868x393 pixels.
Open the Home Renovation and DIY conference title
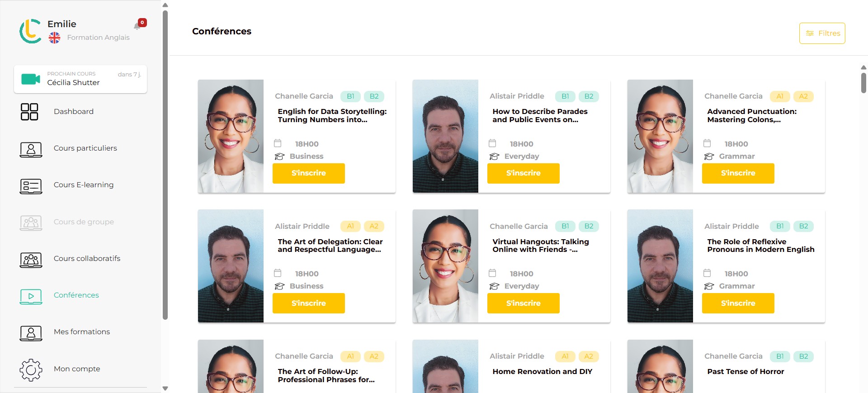(542, 371)
